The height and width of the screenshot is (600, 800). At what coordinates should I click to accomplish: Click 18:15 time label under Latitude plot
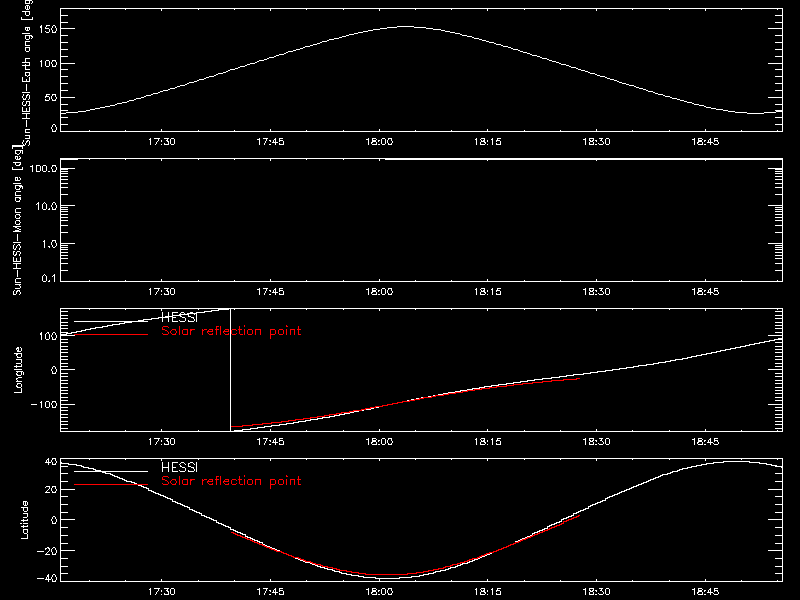point(488,592)
